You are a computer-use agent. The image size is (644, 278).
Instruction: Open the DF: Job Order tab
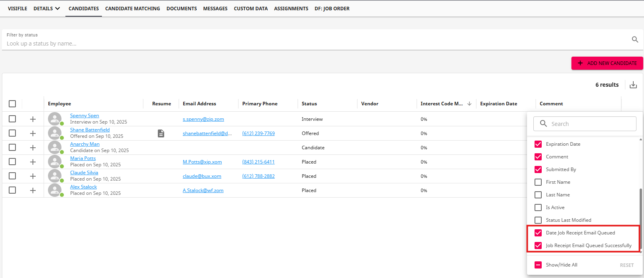pyautogui.click(x=332, y=8)
